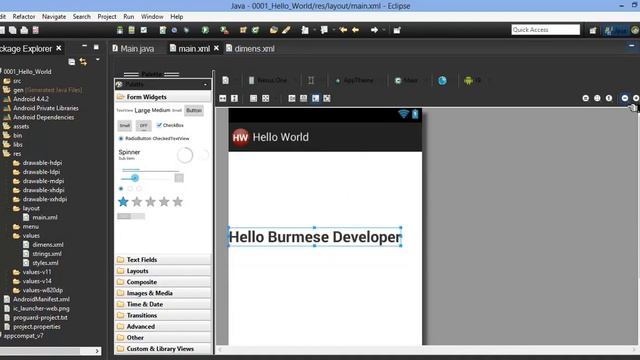This screenshot has height=360, width=640.
Task: Expand the Layouts palette category
Action: coord(163,271)
